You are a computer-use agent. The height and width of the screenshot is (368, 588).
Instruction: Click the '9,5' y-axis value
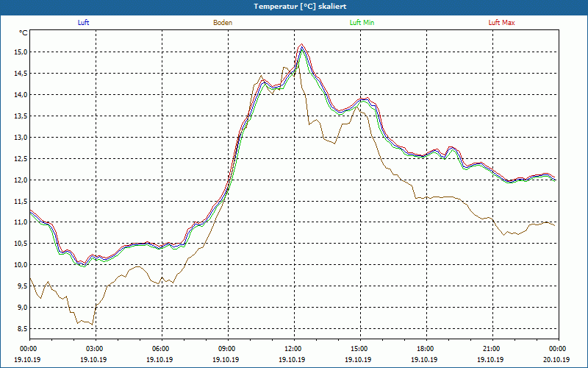click(23, 286)
